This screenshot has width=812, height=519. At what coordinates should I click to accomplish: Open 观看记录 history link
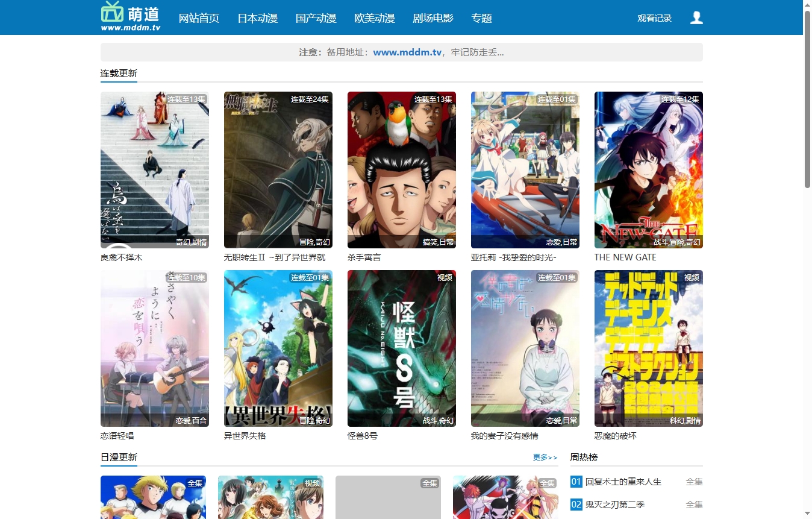pos(654,18)
